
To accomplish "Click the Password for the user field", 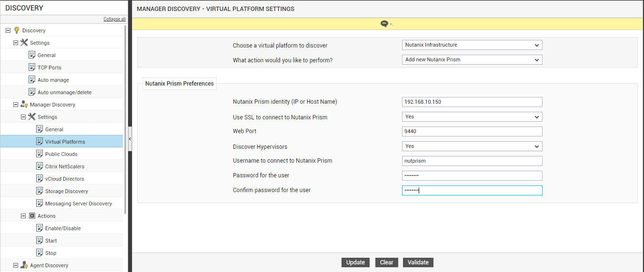I will click(472, 175).
